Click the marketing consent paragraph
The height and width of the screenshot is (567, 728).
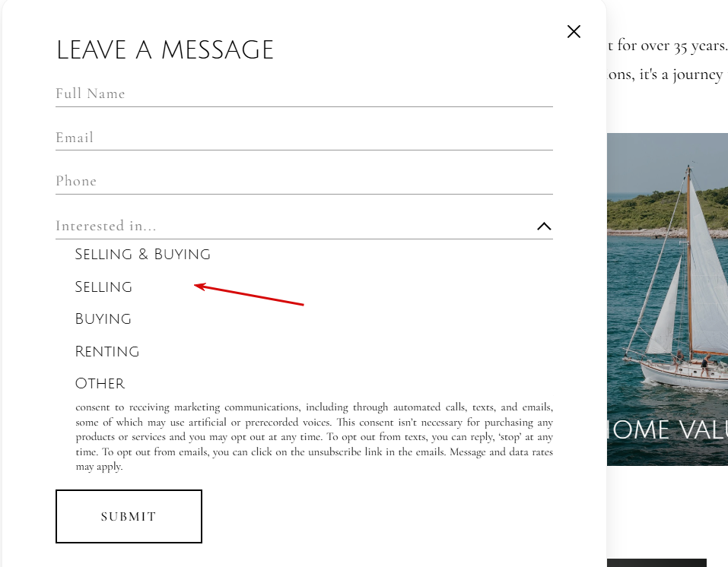314,436
